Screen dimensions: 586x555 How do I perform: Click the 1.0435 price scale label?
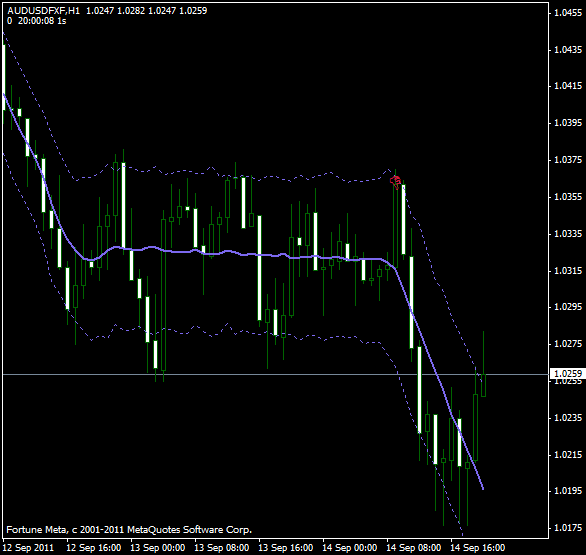pyautogui.click(x=568, y=50)
